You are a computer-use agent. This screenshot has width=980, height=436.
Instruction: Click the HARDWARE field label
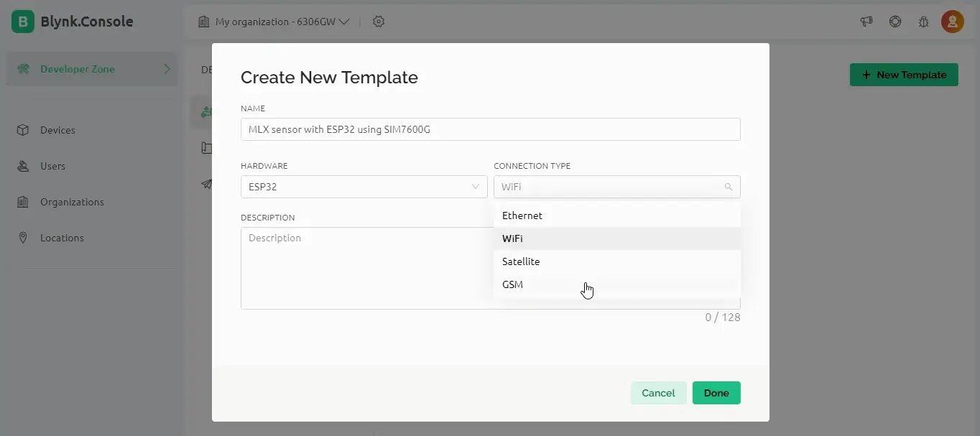264,166
